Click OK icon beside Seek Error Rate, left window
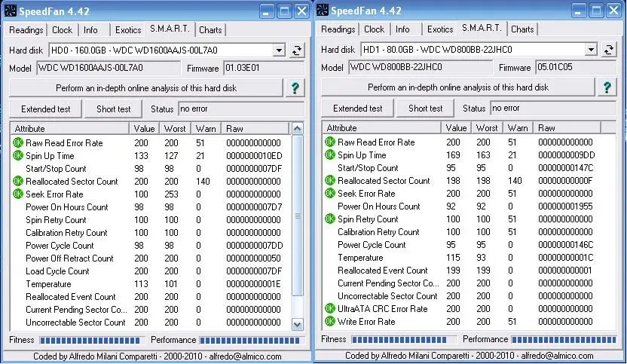627x364 pixels. (x=18, y=194)
